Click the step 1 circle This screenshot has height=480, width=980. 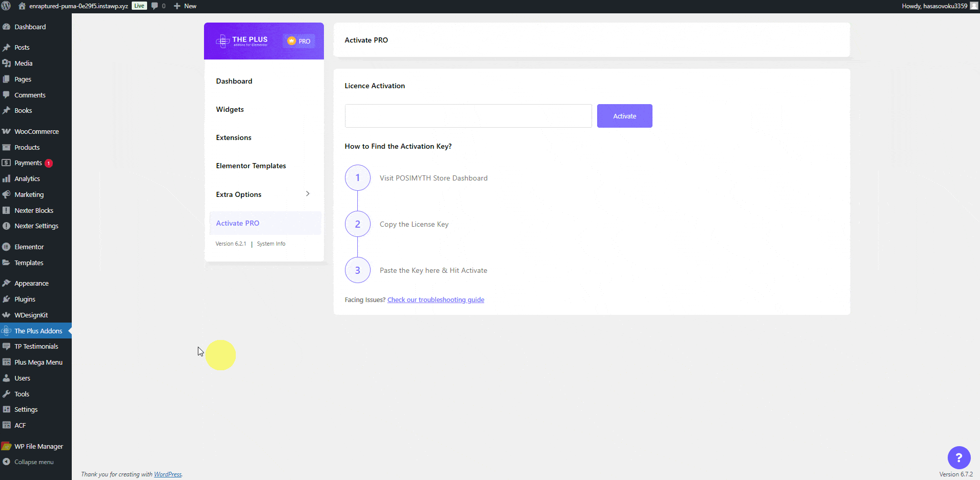pyautogui.click(x=358, y=178)
